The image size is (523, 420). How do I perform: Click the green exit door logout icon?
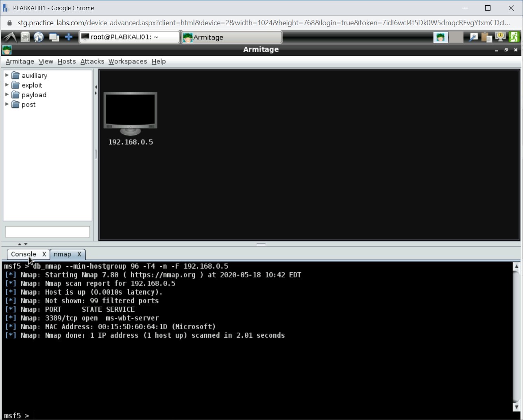514,37
